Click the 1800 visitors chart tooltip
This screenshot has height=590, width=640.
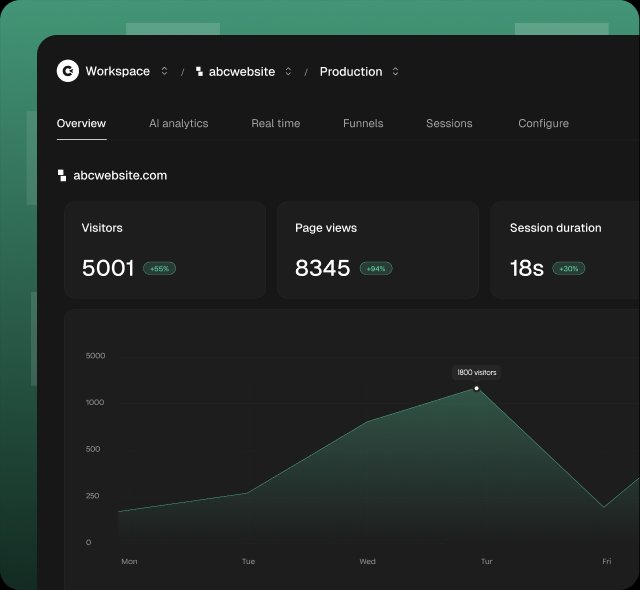point(476,372)
